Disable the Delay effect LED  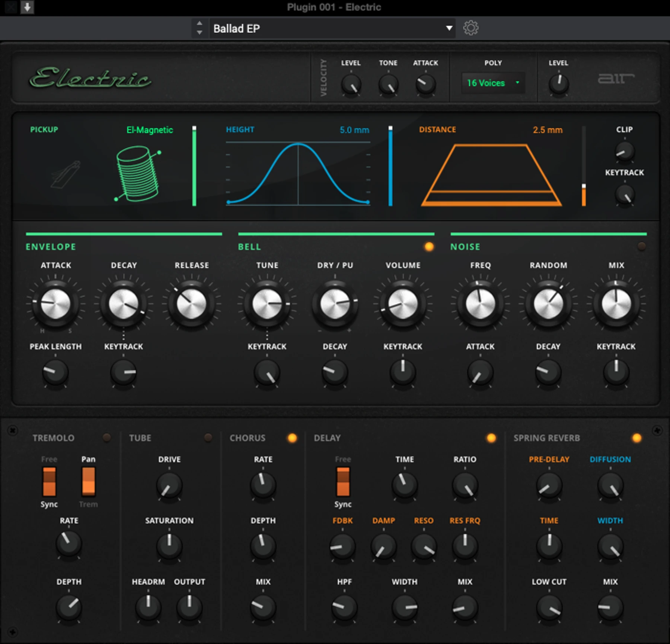click(491, 438)
